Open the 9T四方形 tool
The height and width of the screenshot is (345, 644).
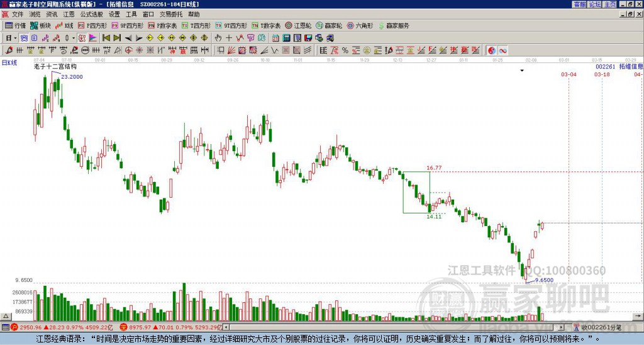(x=231, y=25)
